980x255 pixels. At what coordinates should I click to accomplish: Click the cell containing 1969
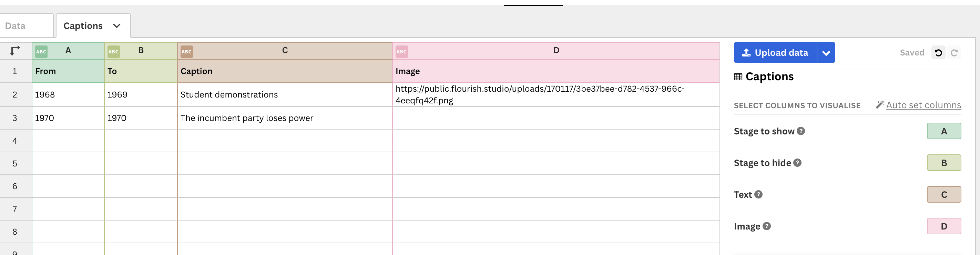(141, 94)
